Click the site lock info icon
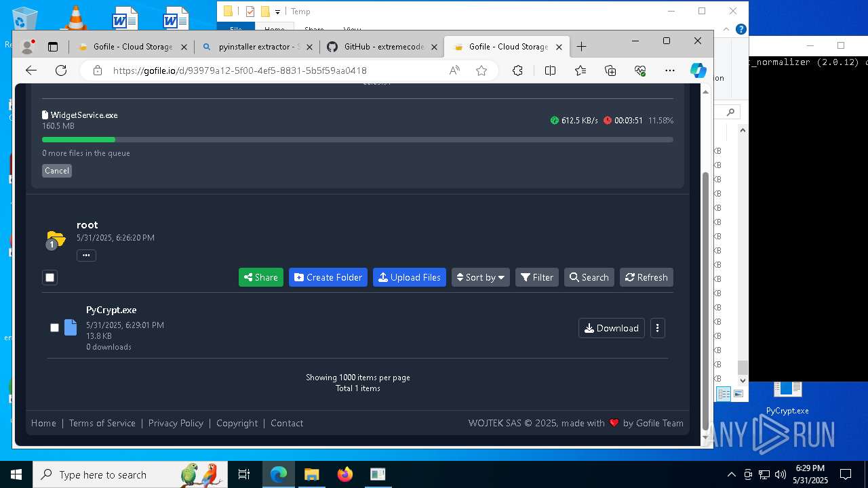Viewport: 868px width, 488px height. click(98, 70)
